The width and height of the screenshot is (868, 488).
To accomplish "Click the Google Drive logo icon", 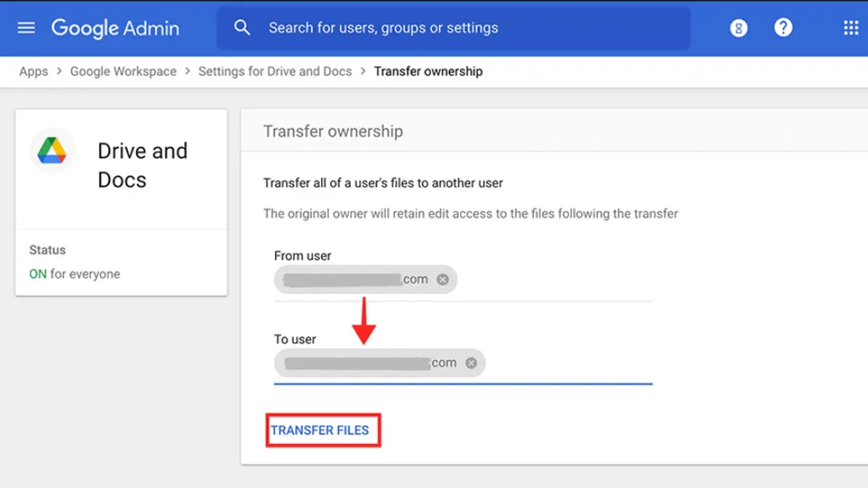I will point(52,150).
